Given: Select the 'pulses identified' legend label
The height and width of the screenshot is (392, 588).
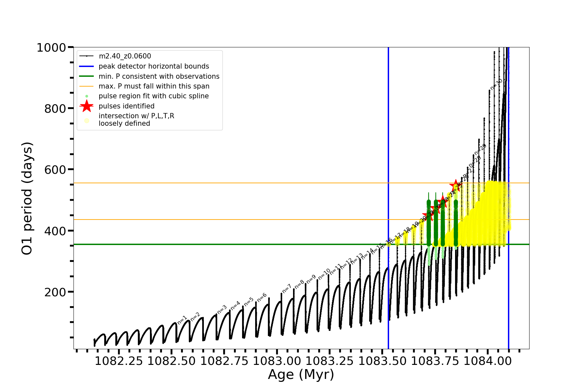Looking at the screenshot, I should pos(126,106).
